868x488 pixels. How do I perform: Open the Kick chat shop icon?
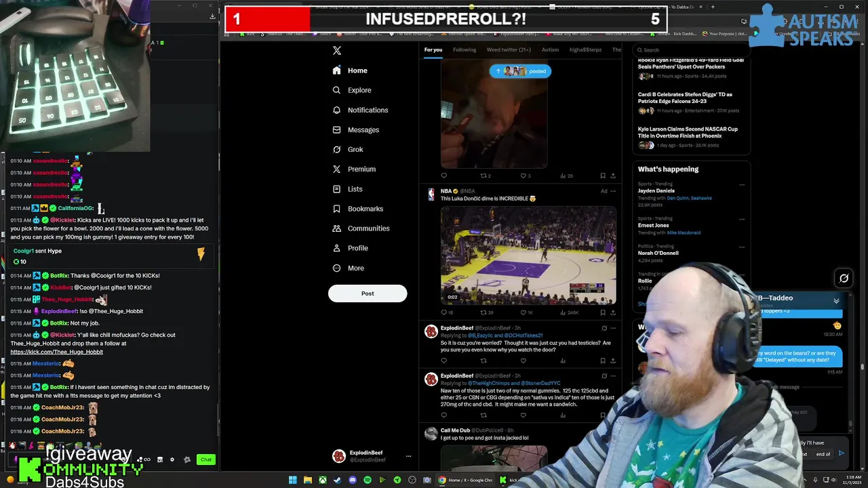tap(160, 460)
